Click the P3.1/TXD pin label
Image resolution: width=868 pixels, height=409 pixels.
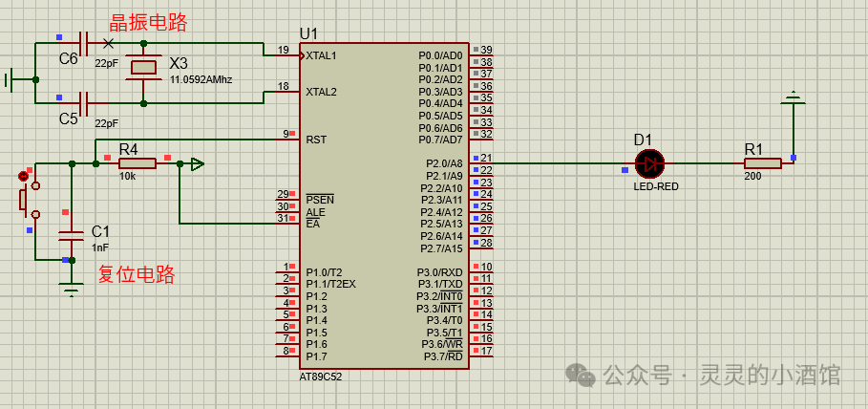(x=439, y=285)
